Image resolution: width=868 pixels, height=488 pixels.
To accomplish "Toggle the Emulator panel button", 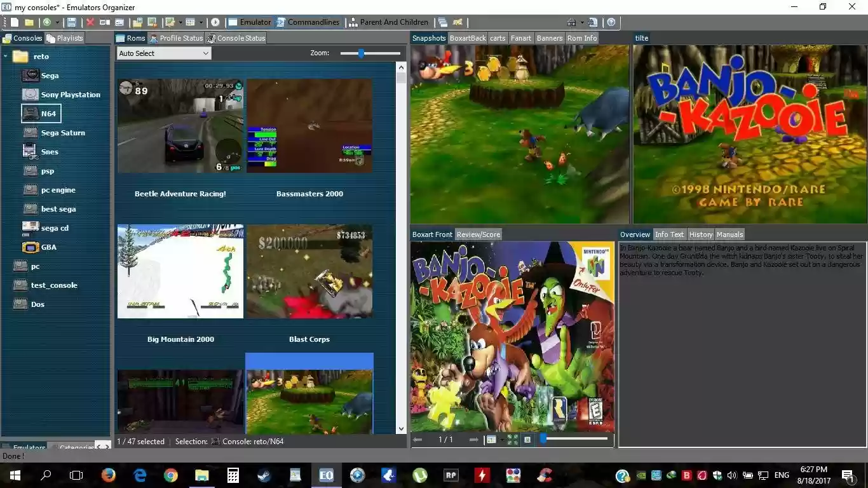I will [249, 22].
